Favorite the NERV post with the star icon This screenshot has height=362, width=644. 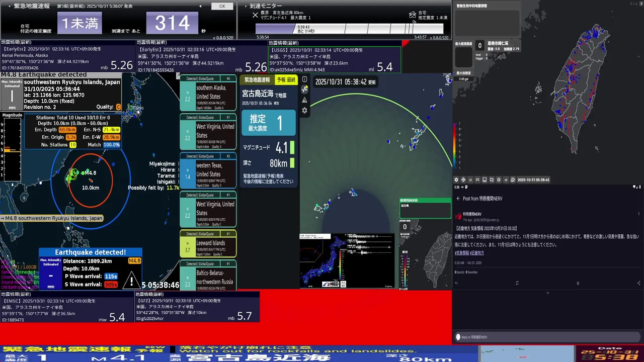point(578,283)
